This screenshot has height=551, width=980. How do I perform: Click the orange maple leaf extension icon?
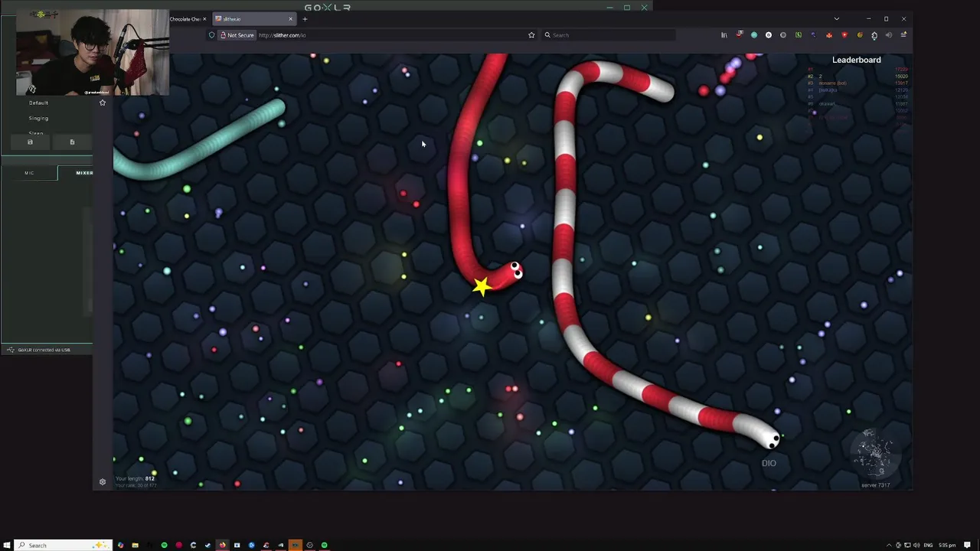point(829,35)
